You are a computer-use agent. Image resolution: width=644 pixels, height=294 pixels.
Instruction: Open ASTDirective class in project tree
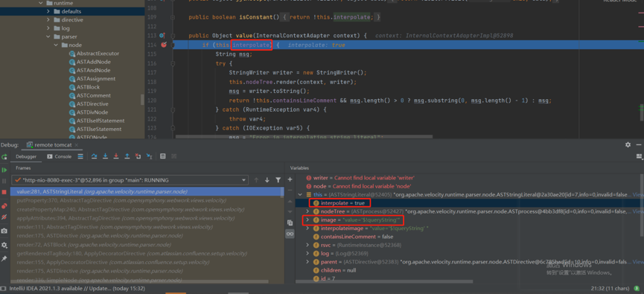coord(92,104)
